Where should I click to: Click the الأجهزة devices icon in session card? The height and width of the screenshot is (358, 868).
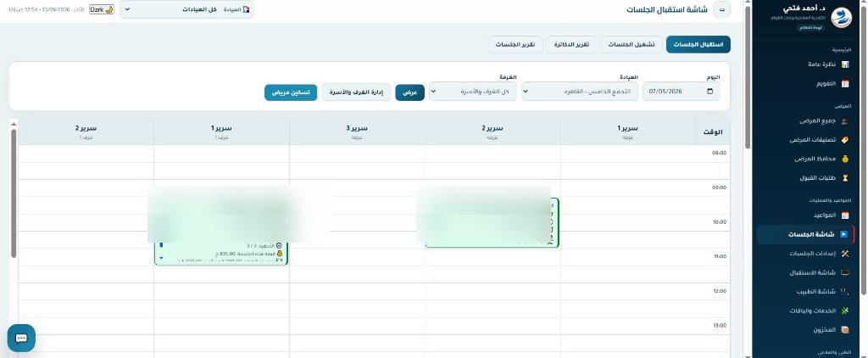279,245
